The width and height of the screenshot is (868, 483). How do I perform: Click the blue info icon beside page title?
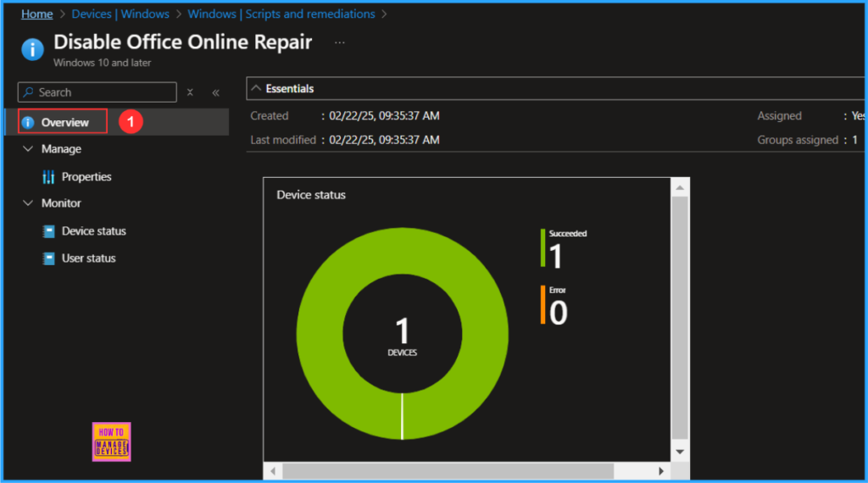(x=32, y=49)
